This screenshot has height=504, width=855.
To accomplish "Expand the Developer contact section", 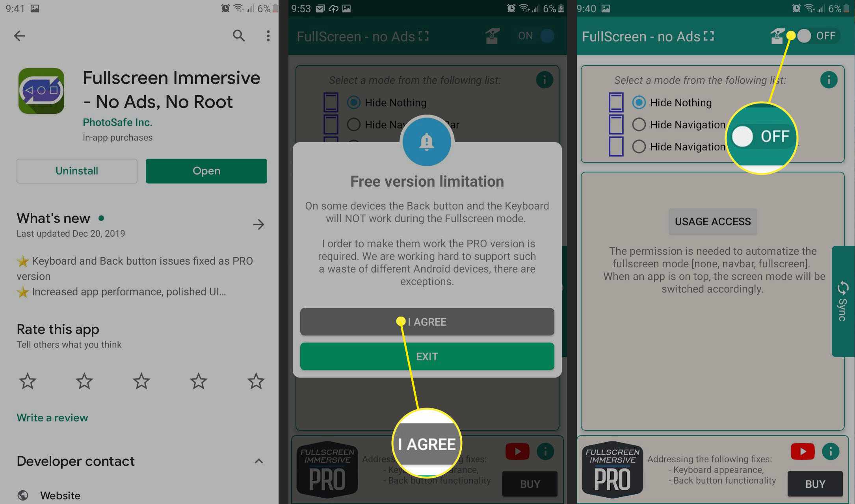I will point(259,461).
